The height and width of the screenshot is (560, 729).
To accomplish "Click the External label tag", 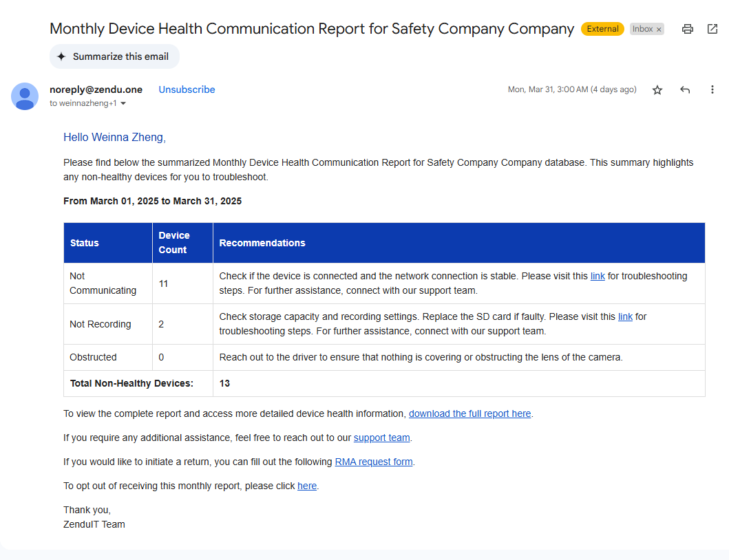I will click(602, 29).
